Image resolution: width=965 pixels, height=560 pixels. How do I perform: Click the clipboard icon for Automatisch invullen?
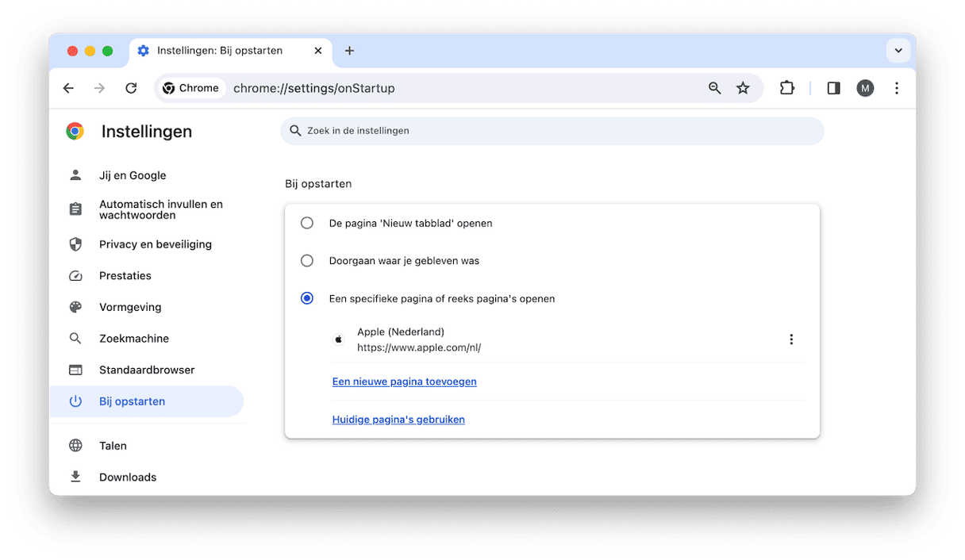75,209
